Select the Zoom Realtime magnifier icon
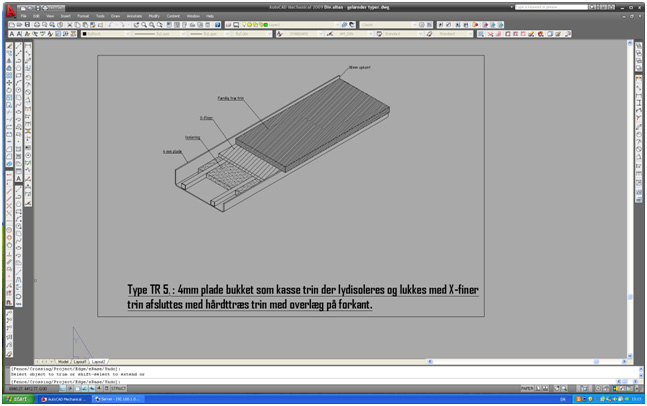The width and height of the screenshot is (647, 406). pyautogui.click(x=144, y=25)
